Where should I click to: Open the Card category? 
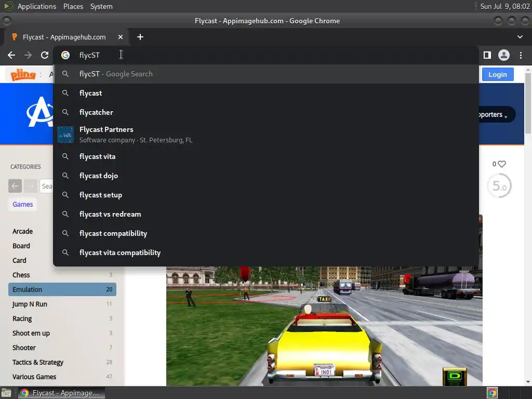(x=19, y=261)
